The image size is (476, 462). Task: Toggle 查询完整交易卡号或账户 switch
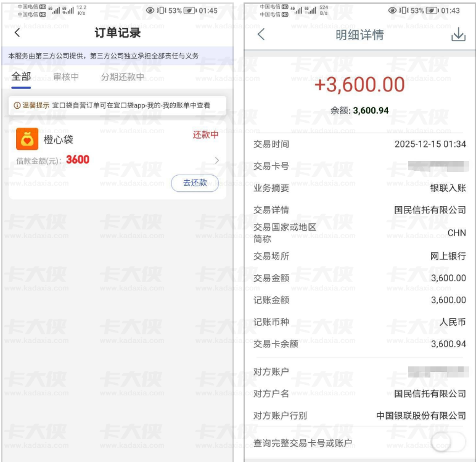pos(448,442)
